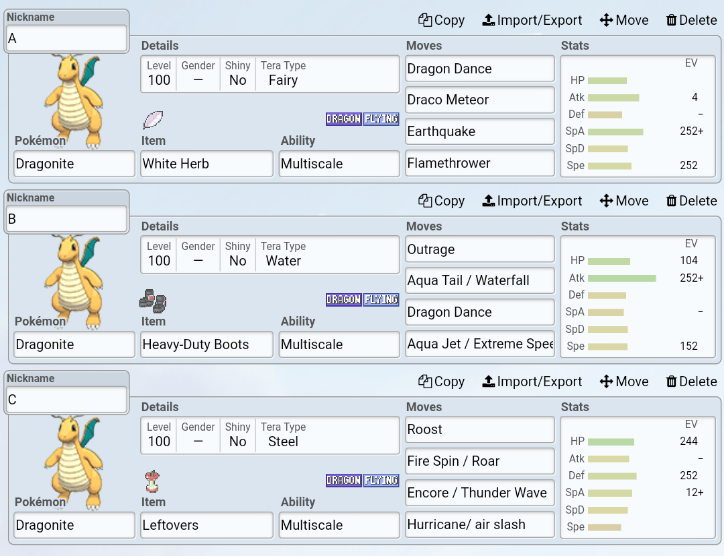Select Multiscale ability field in set B
Image resolution: width=724 pixels, height=556 pixels.
(339, 344)
